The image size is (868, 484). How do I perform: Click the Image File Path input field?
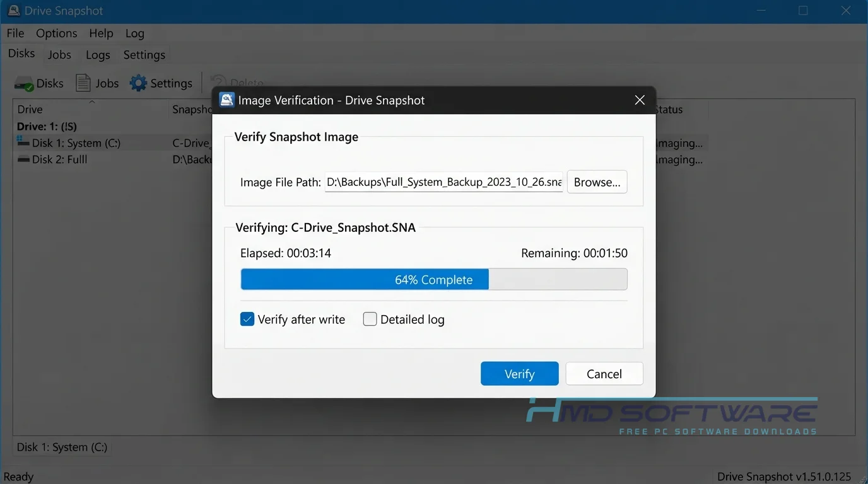(444, 182)
